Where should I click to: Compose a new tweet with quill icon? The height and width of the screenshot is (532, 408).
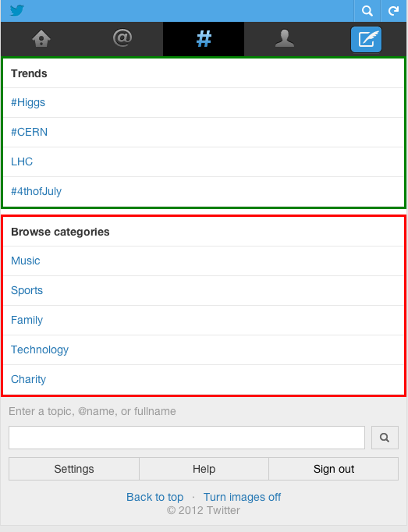pos(366,39)
